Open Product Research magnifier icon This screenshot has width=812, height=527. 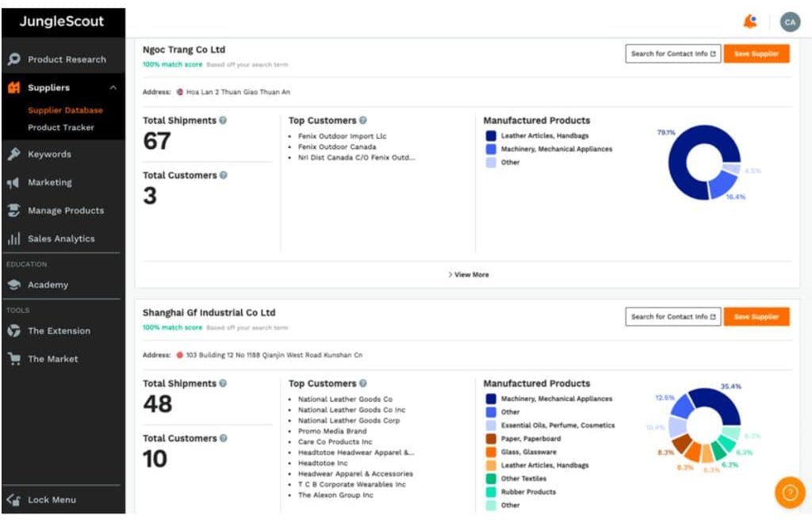[14, 59]
